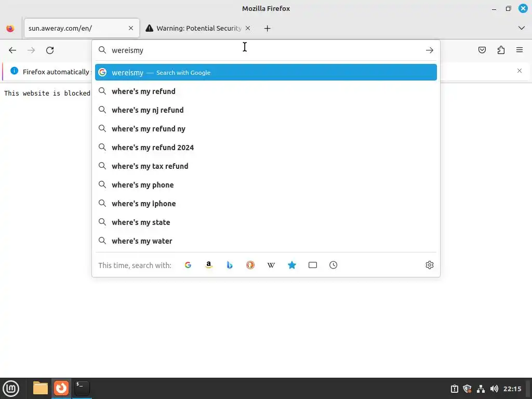The width and height of the screenshot is (532, 399).
Task: Open the update manager tray icon
Action: click(454, 389)
